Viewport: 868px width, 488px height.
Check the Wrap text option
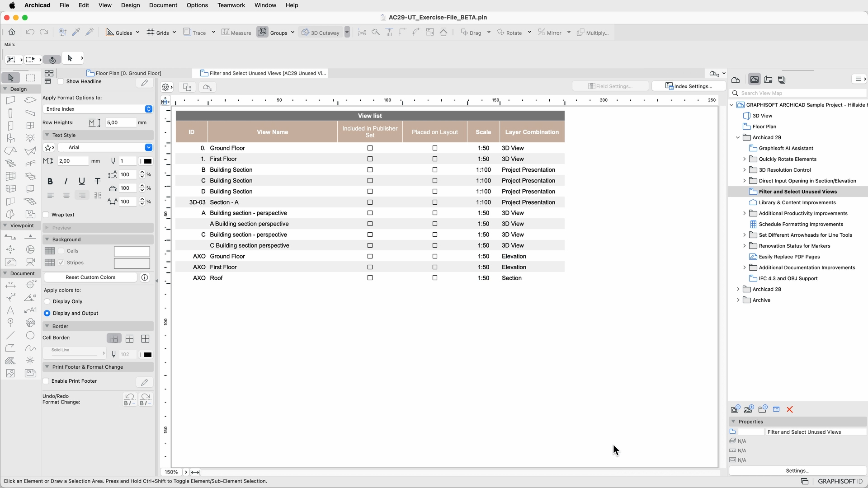46,215
